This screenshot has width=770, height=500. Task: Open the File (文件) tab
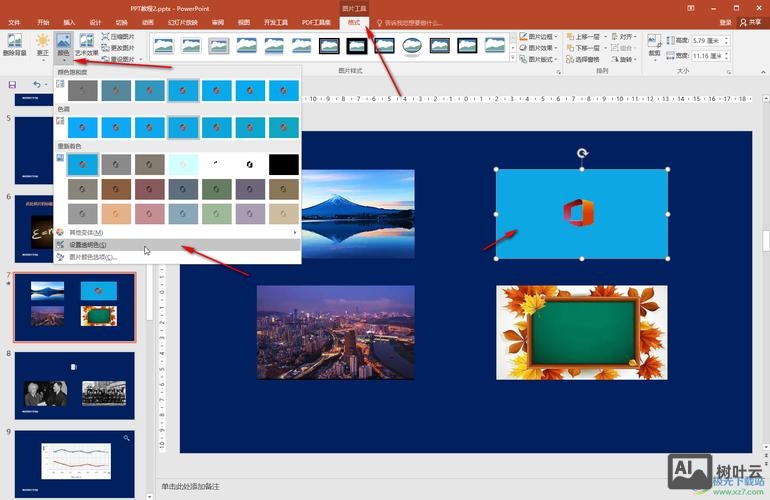pos(14,21)
